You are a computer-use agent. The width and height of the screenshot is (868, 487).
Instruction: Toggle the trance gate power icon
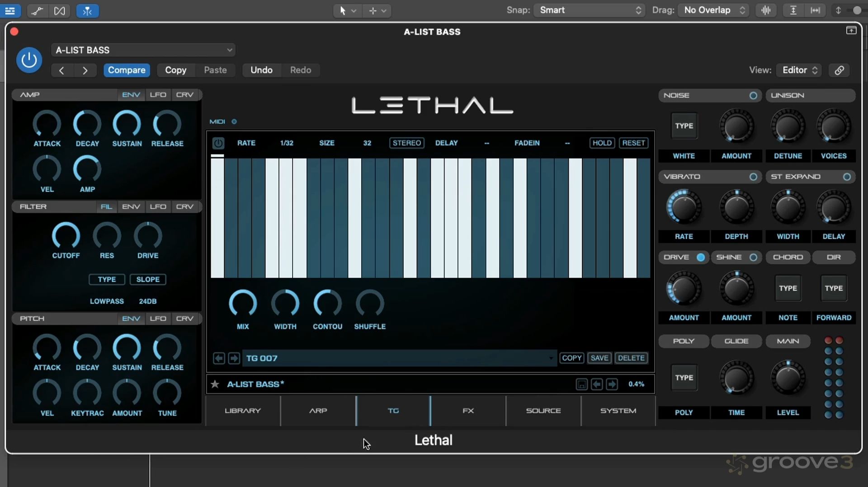click(218, 143)
